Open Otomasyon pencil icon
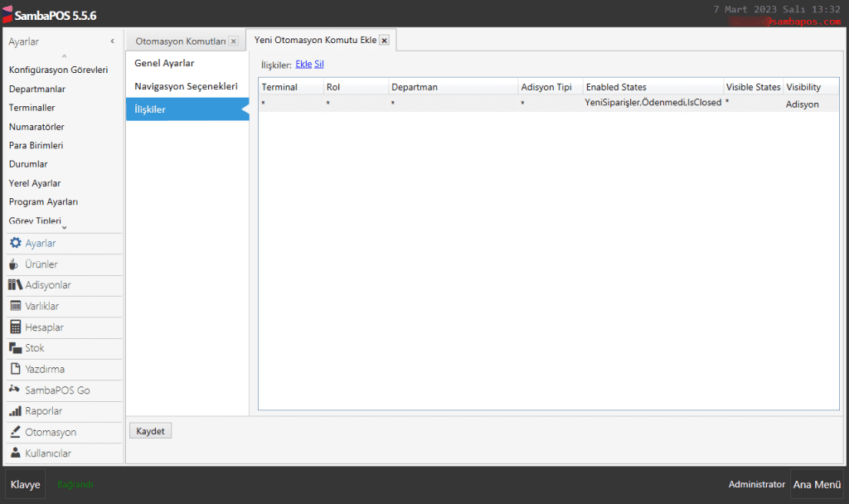Screen dimensions: 849x504 coord(15,432)
